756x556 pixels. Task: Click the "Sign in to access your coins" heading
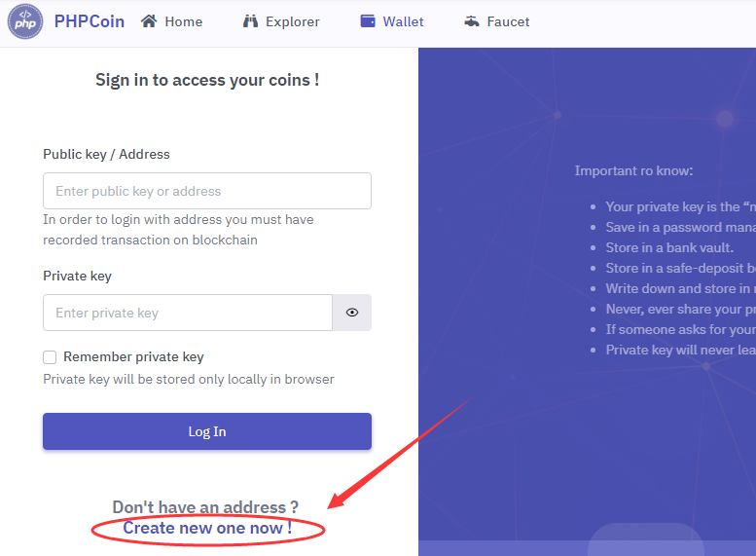point(207,80)
